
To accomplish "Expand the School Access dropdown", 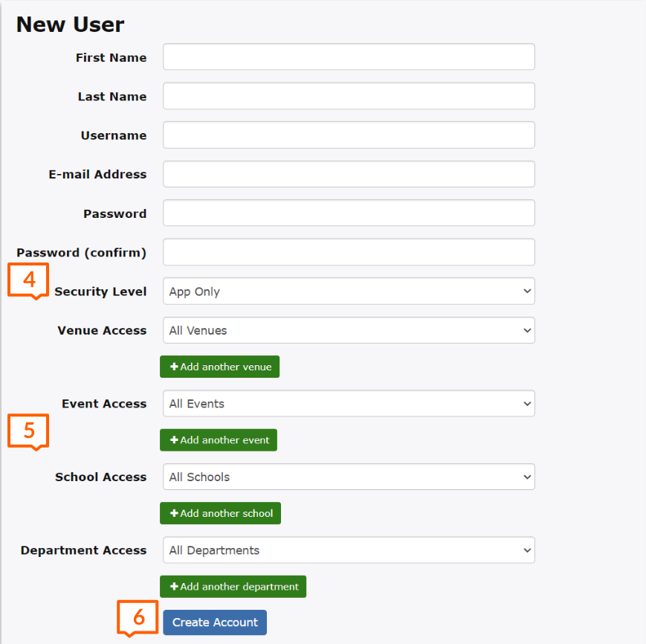I will click(349, 477).
